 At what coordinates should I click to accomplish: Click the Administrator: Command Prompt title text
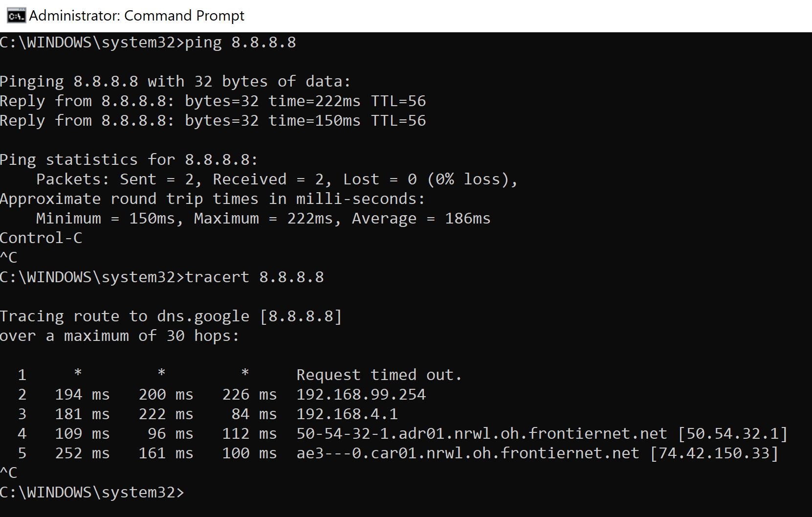pos(136,16)
